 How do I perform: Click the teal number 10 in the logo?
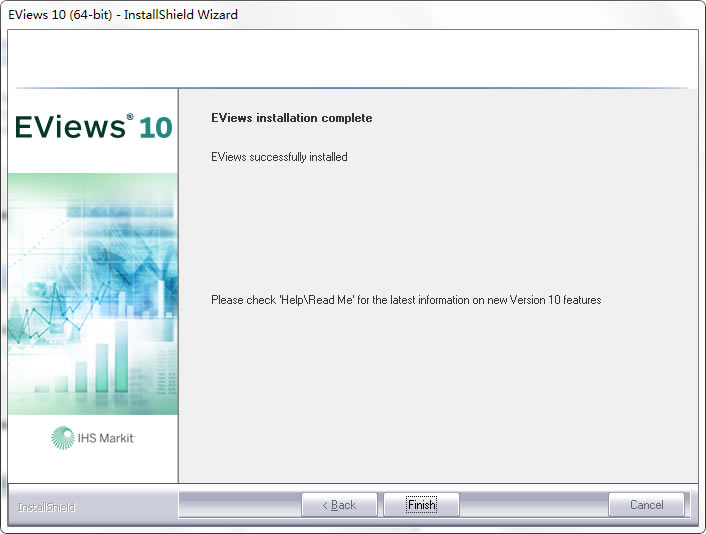(155, 127)
